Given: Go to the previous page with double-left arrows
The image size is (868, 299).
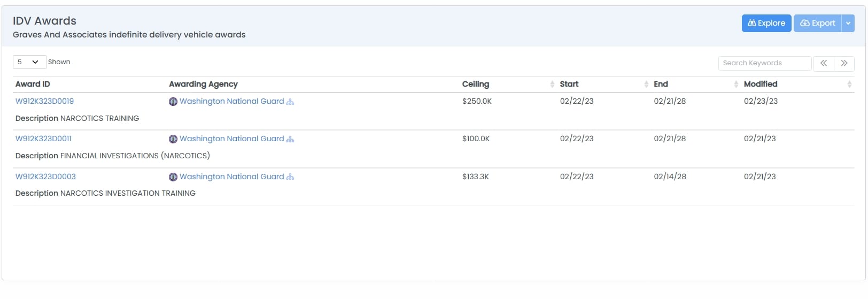Looking at the screenshot, I should 824,63.
